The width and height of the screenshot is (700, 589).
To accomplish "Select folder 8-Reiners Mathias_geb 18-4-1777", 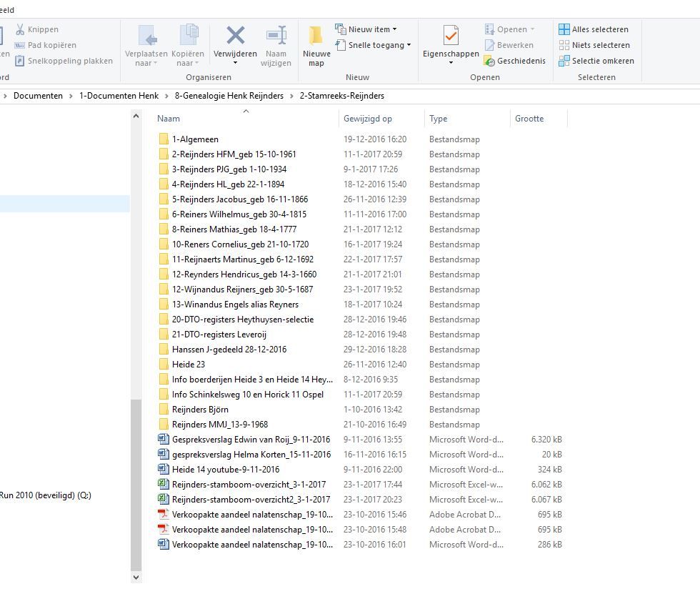I will 234,229.
